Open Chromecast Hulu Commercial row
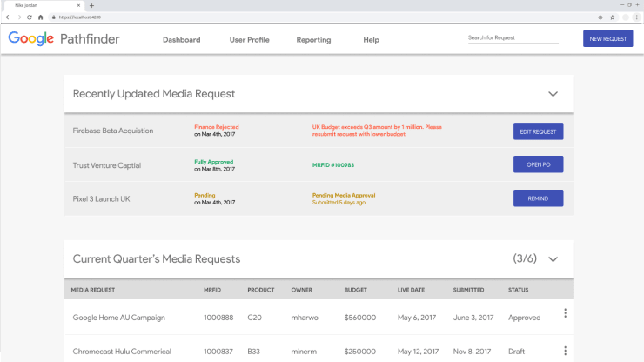 [x=319, y=349]
